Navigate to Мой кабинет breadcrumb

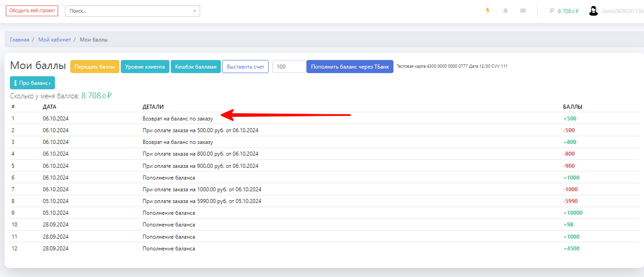pyautogui.click(x=55, y=40)
